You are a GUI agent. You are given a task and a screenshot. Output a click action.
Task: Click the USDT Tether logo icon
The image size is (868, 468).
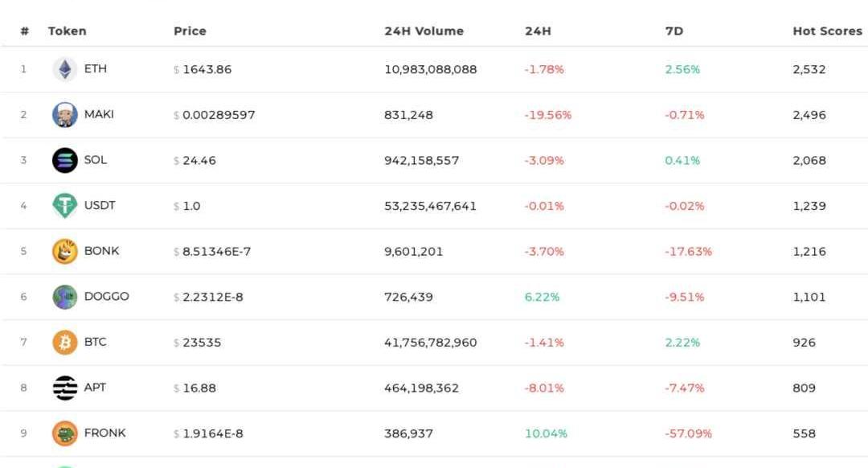(65, 206)
